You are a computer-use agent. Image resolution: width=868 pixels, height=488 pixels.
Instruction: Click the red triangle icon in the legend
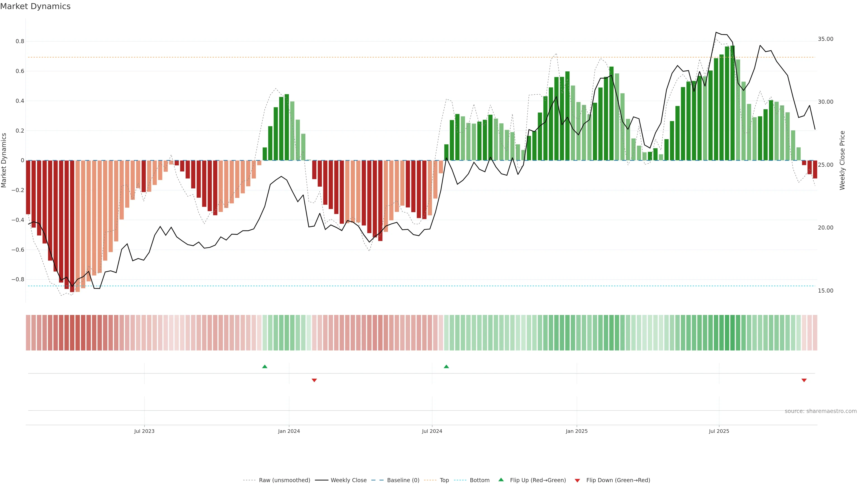(577, 480)
